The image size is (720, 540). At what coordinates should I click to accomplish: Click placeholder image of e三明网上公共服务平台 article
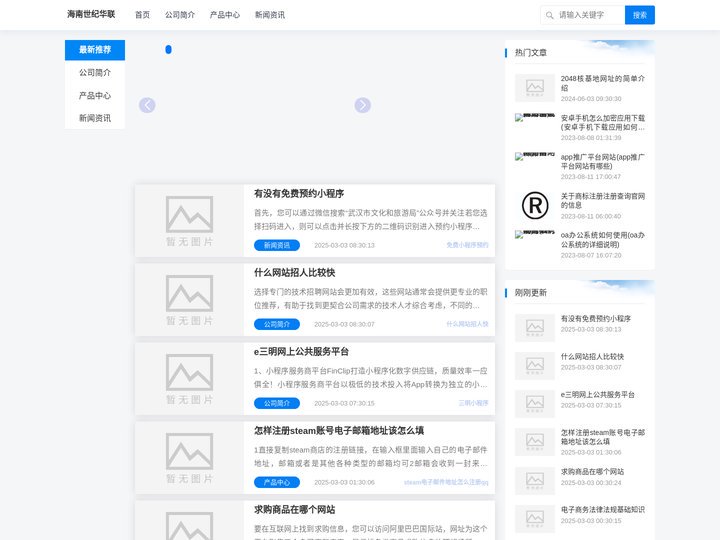point(189,379)
